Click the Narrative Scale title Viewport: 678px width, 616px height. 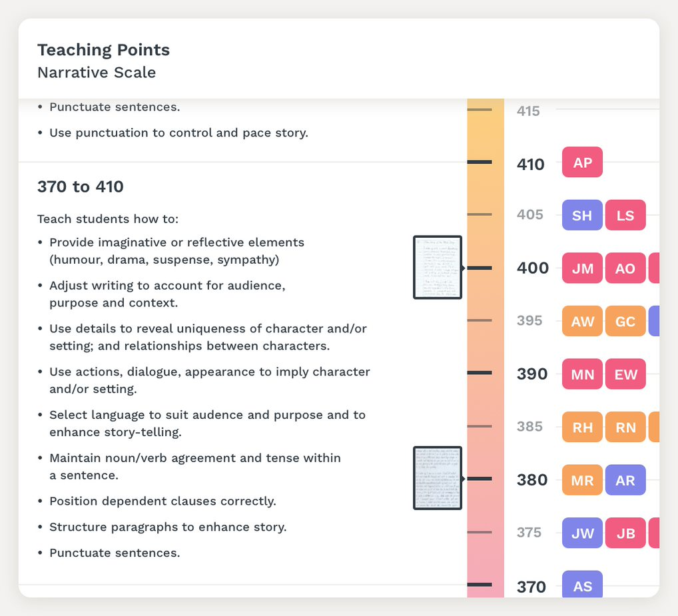pyautogui.click(x=97, y=72)
